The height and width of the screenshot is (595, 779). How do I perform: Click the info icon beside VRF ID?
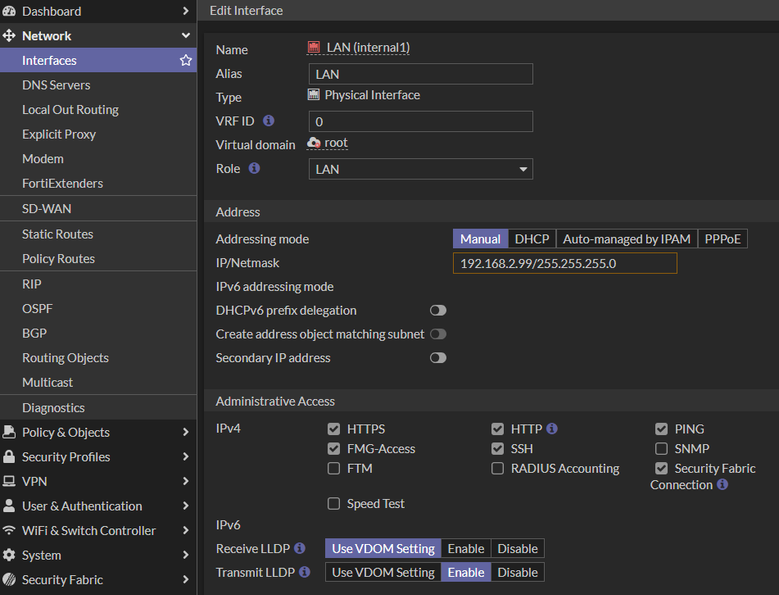pyautogui.click(x=269, y=121)
